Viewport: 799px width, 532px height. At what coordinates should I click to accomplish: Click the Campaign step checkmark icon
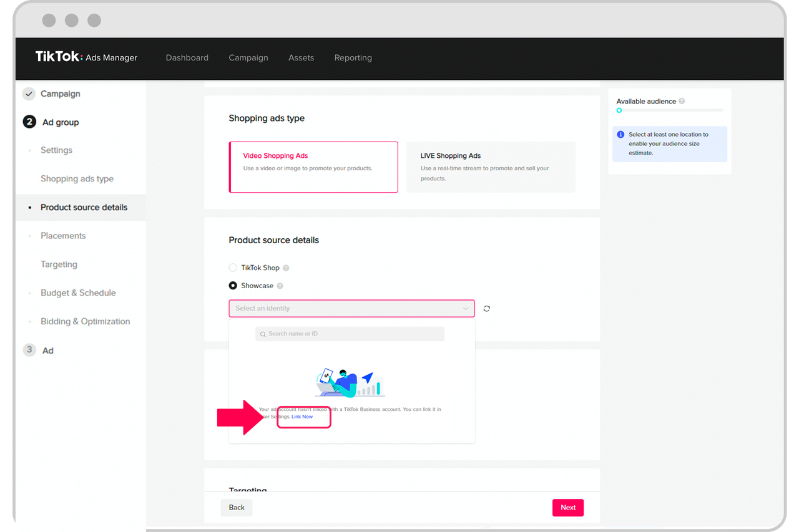coord(29,94)
